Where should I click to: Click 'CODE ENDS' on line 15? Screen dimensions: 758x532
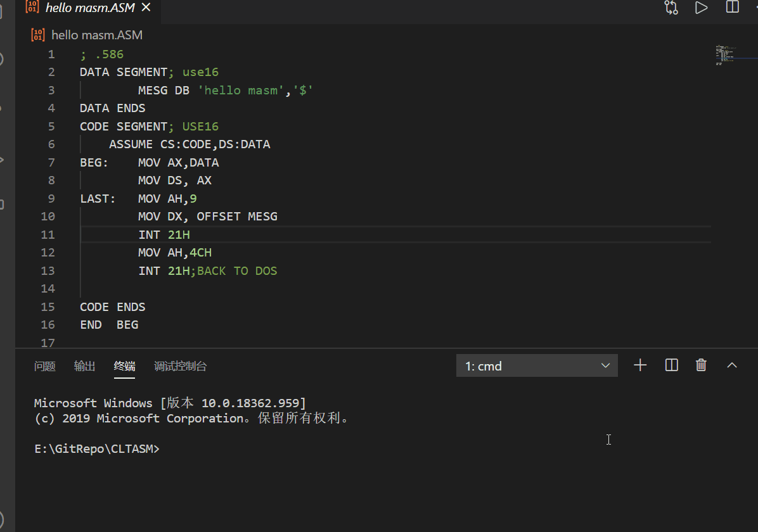point(112,307)
